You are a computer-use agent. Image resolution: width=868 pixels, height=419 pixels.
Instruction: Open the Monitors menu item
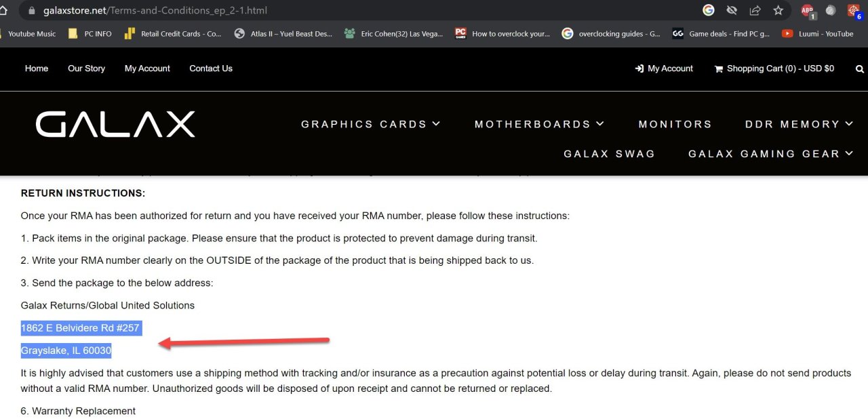coord(675,124)
